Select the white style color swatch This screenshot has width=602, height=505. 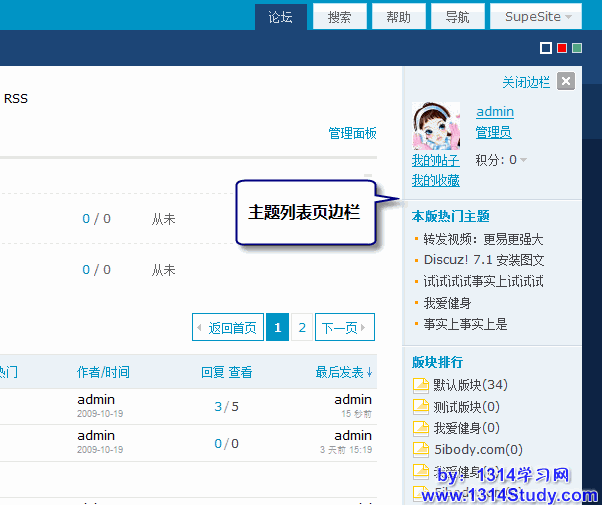pos(546,48)
